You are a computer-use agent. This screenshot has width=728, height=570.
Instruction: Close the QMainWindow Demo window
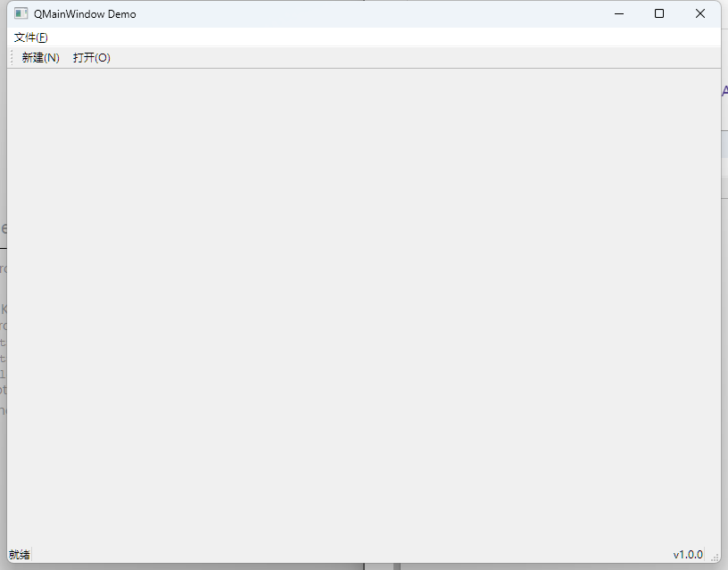[x=700, y=14]
